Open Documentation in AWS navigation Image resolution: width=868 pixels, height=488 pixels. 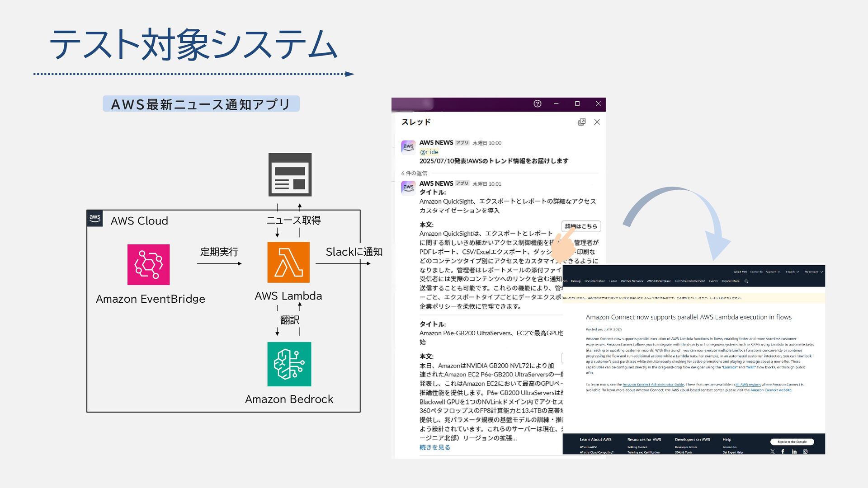(595, 281)
